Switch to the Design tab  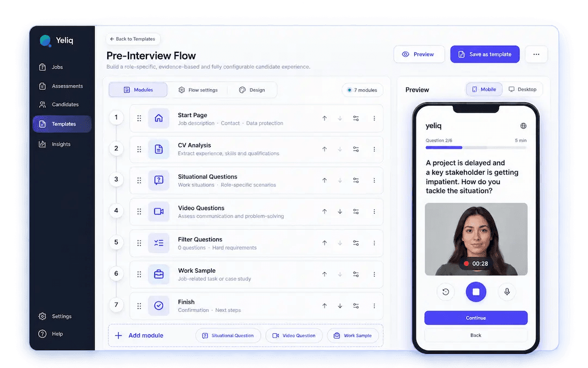pyautogui.click(x=252, y=90)
